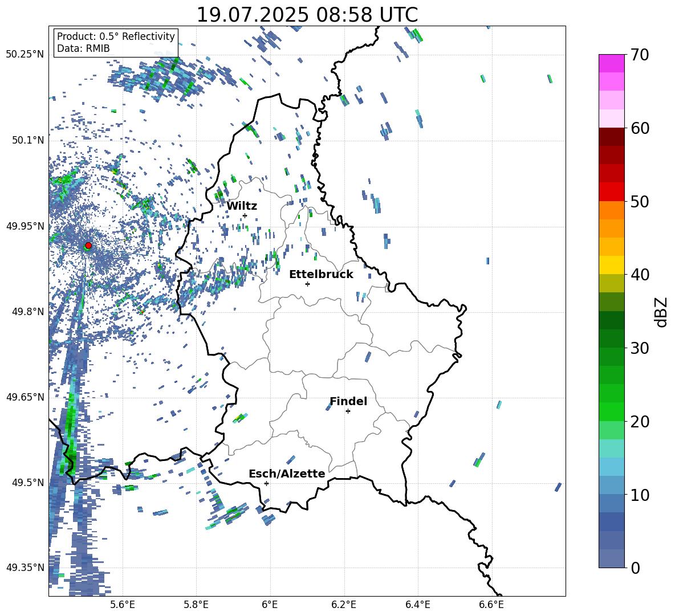This screenshot has width=675, height=616.
Task: Click the 5.6°E longitude label
Action: (123, 605)
